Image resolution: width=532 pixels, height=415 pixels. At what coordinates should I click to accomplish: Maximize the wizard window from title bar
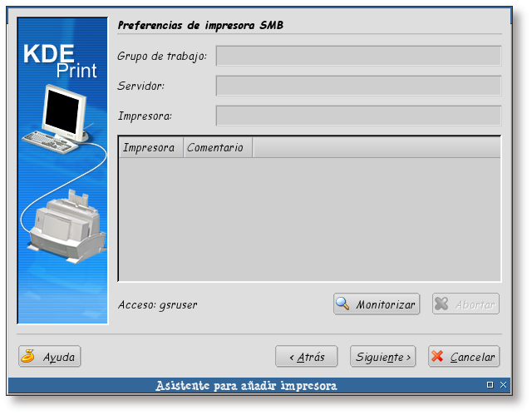(490, 385)
